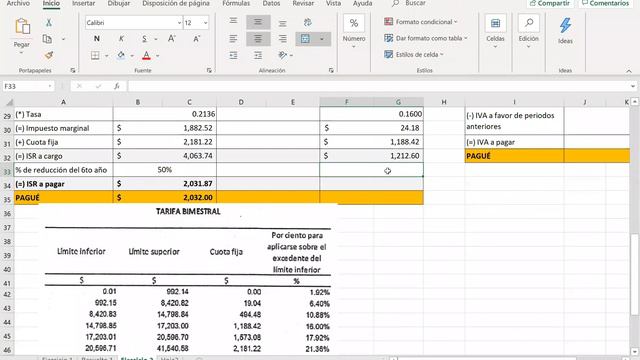Open the Celdas group
This screenshot has width=640, height=360.
(x=495, y=32)
